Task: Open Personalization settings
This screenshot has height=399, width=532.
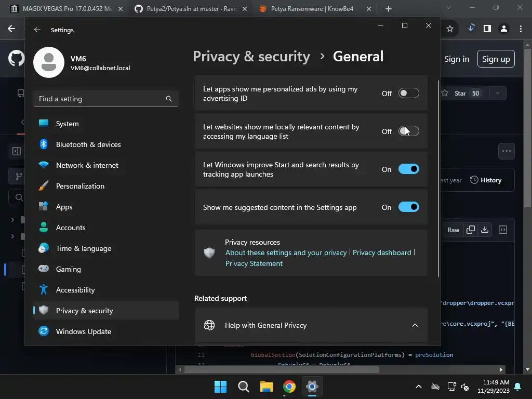Action: click(106, 186)
